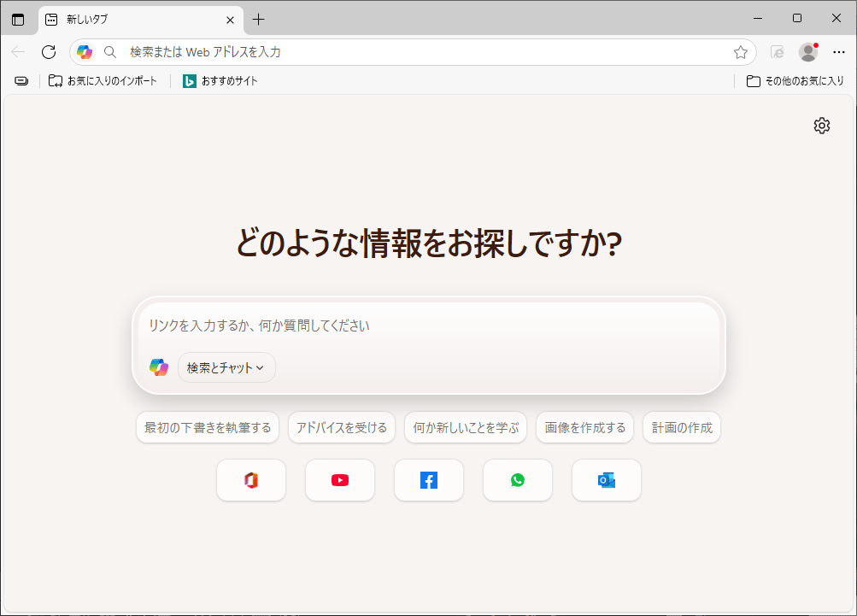The height and width of the screenshot is (616, 857).
Task: Open the WhatsApp quick link tile
Action: tap(518, 480)
